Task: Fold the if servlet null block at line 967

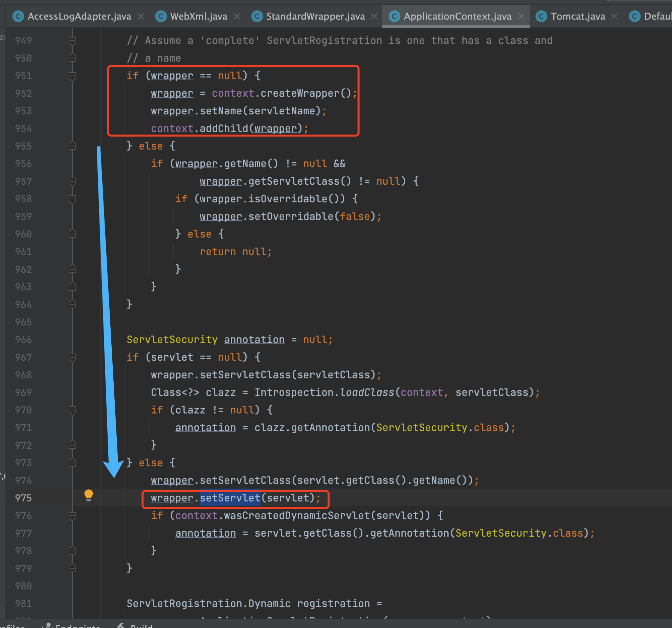Action: (x=72, y=357)
